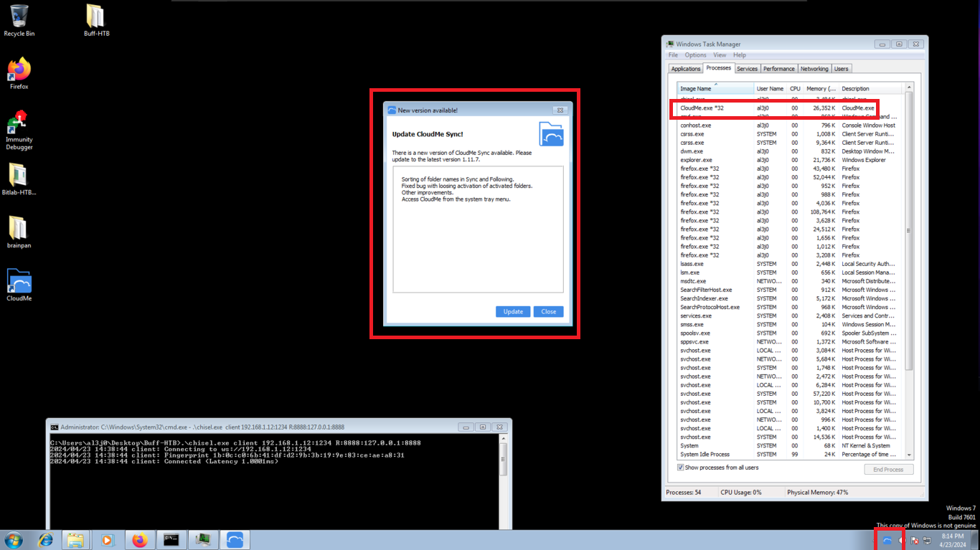
Task: Sort processes by Memory column
Action: 821,89
